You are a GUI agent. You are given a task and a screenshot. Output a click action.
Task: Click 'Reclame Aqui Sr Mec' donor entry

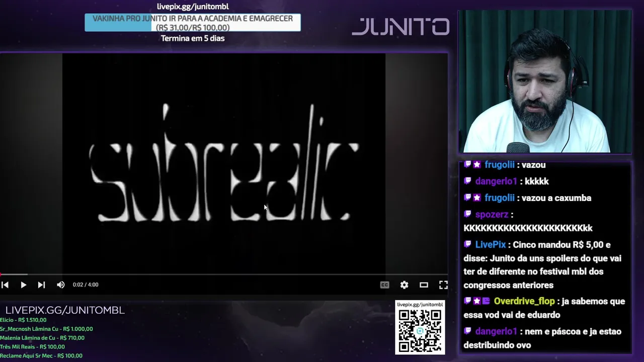(41, 356)
